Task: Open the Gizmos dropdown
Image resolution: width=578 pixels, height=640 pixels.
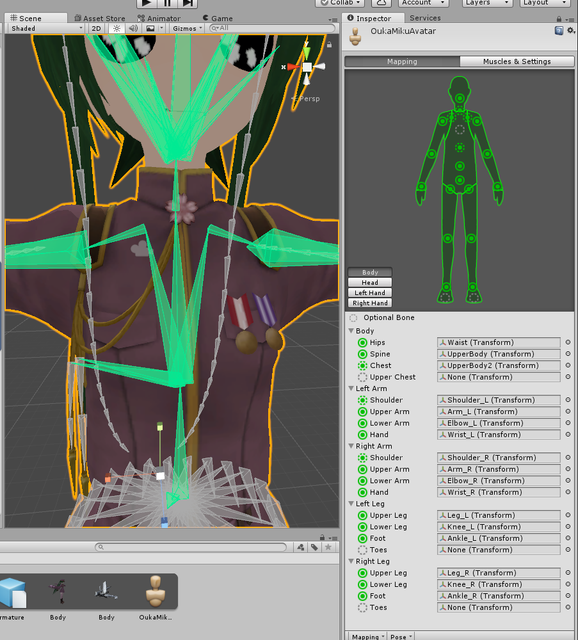Action: 187,29
